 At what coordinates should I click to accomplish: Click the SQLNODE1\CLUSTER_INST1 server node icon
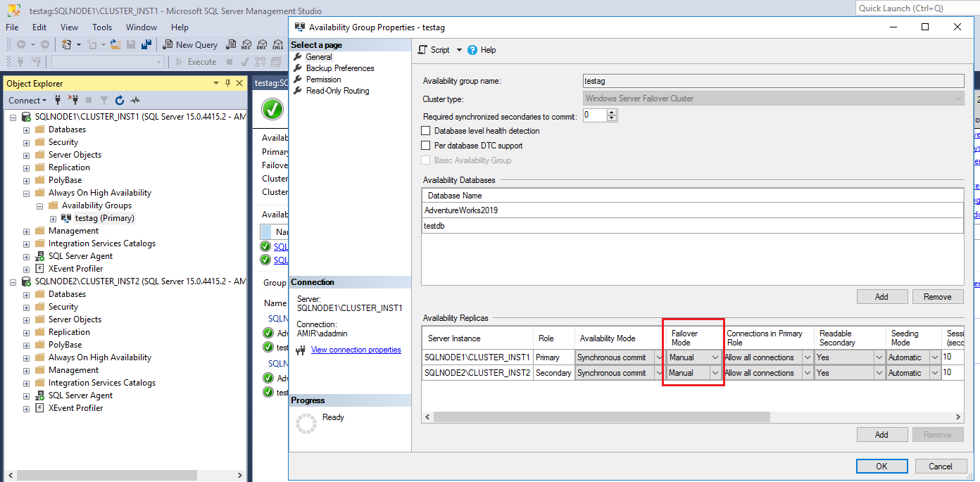[26, 117]
